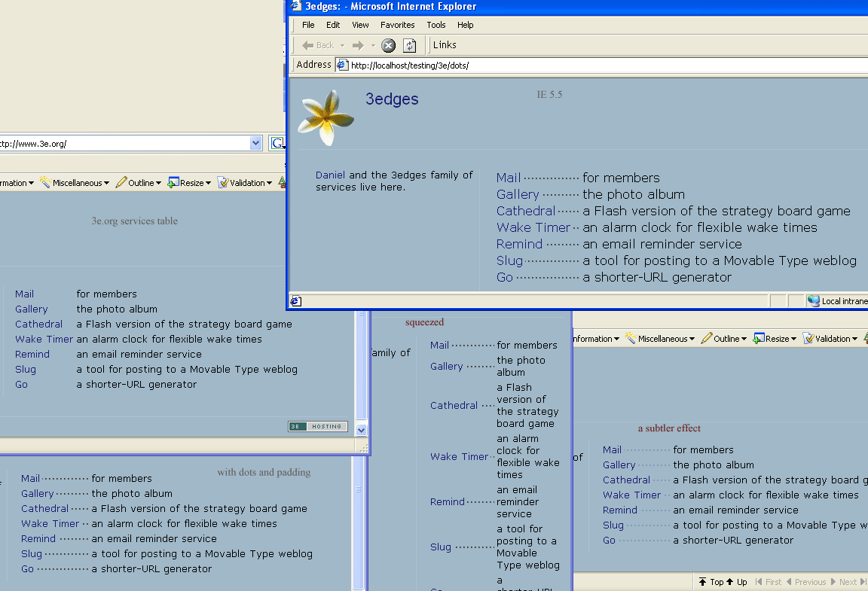The width and height of the screenshot is (868, 591).
Task: Click Mail in the squeezed window
Action: pos(439,345)
